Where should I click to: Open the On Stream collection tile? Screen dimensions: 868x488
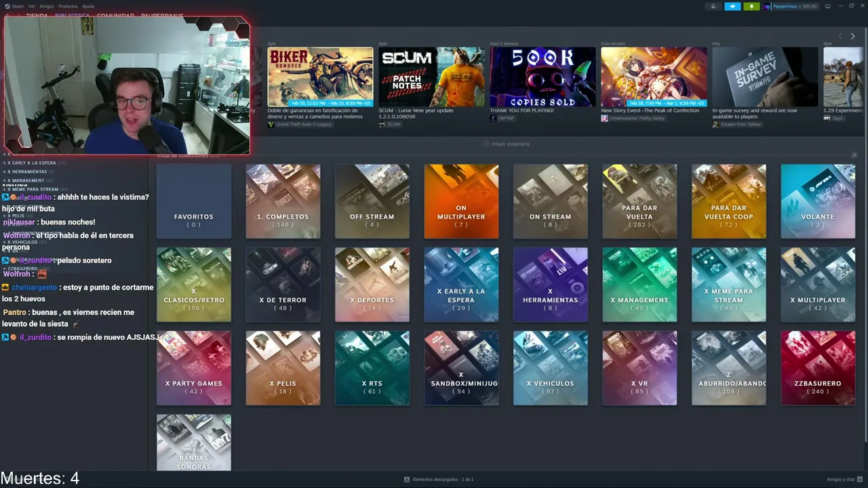(x=551, y=201)
